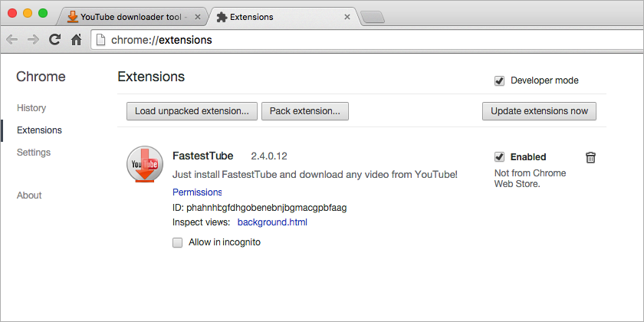Open a new tab
The height and width of the screenshot is (322, 644).
coord(372,17)
